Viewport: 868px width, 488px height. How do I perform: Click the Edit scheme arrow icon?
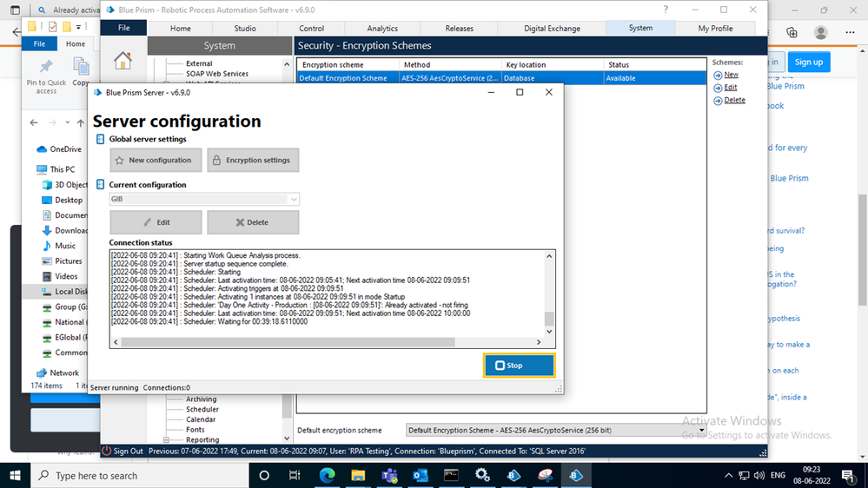coord(718,88)
